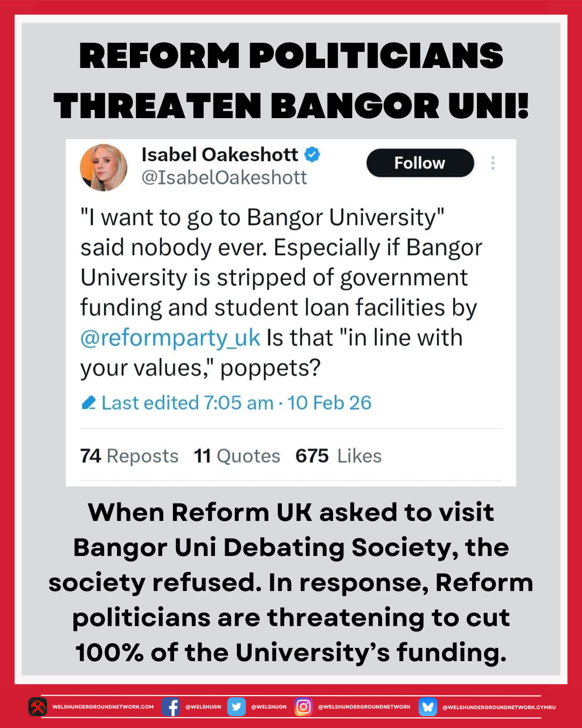Viewport: 582px width, 728px height.
Task: View the 11 Quotes list
Action: (x=237, y=456)
